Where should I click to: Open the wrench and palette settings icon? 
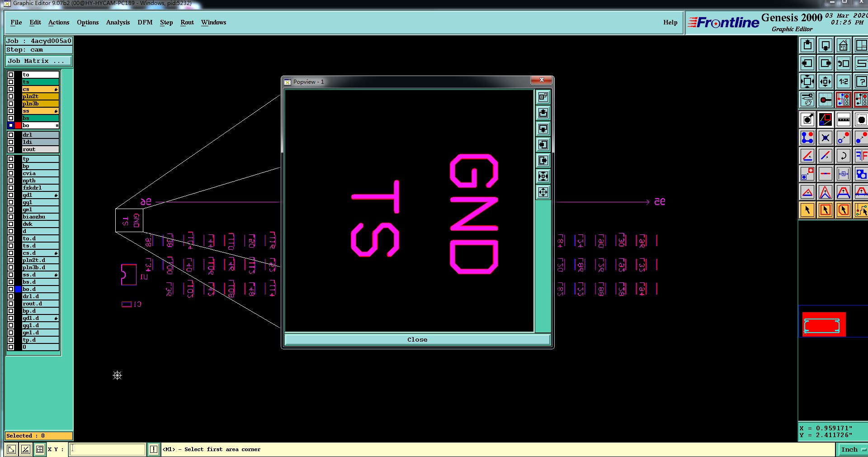pos(807,100)
